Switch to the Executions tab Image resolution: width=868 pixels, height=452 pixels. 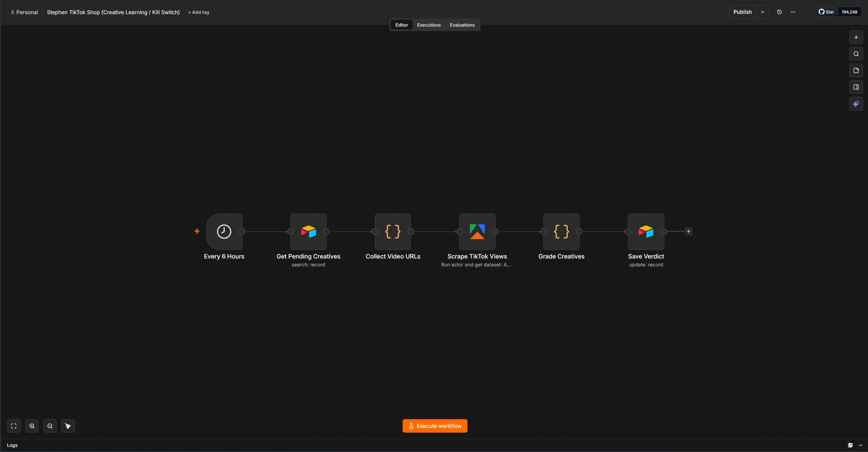tap(429, 25)
